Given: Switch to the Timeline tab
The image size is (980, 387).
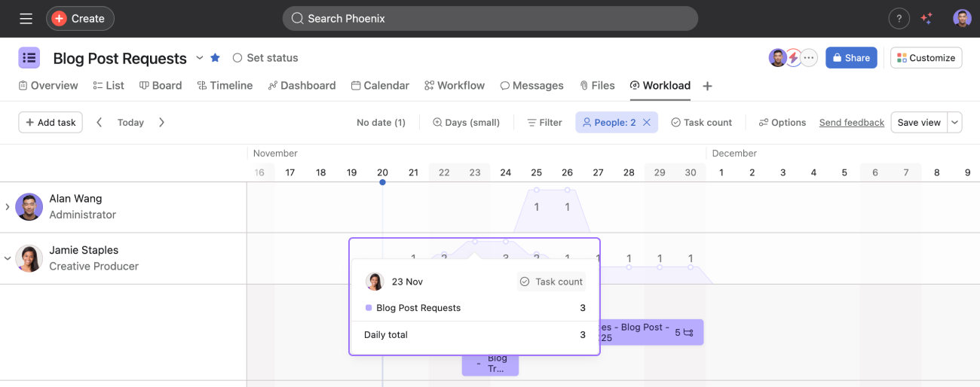Looking at the screenshot, I should (225, 86).
